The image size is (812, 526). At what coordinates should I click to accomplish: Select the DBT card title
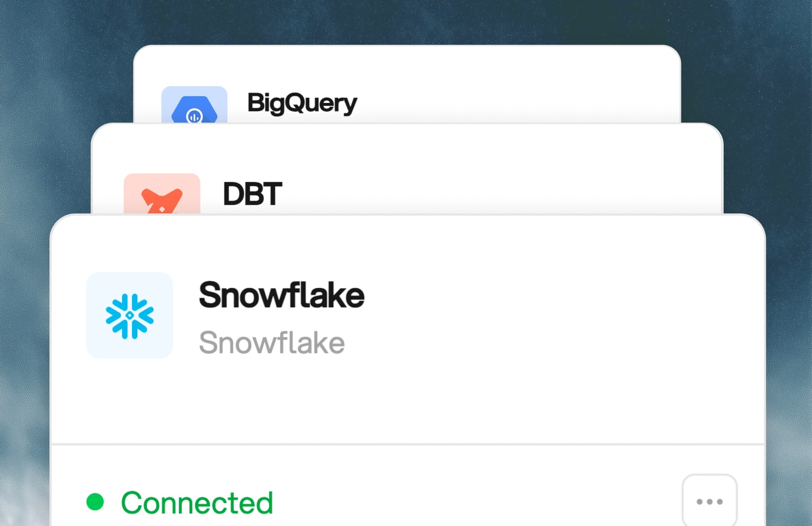click(252, 194)
